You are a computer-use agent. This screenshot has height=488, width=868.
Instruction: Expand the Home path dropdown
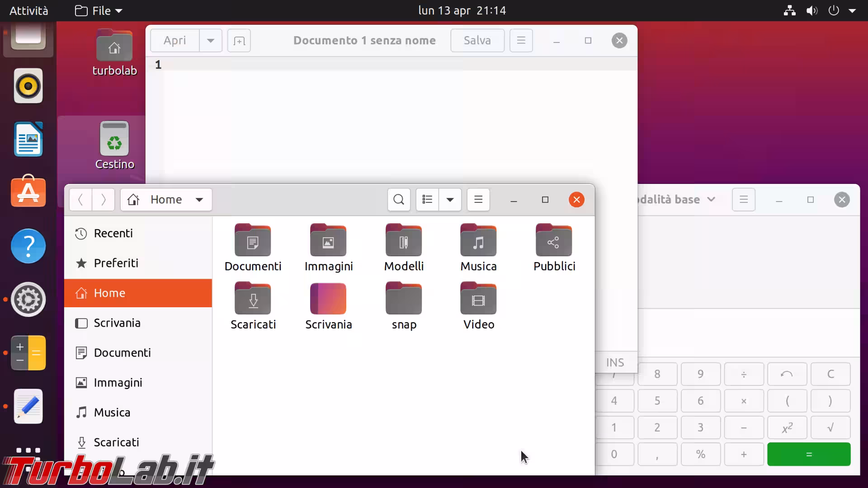coord(199,199)
